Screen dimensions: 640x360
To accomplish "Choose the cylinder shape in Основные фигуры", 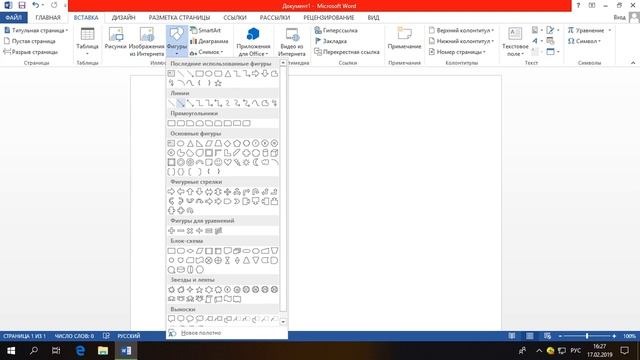I will point(265,153).
